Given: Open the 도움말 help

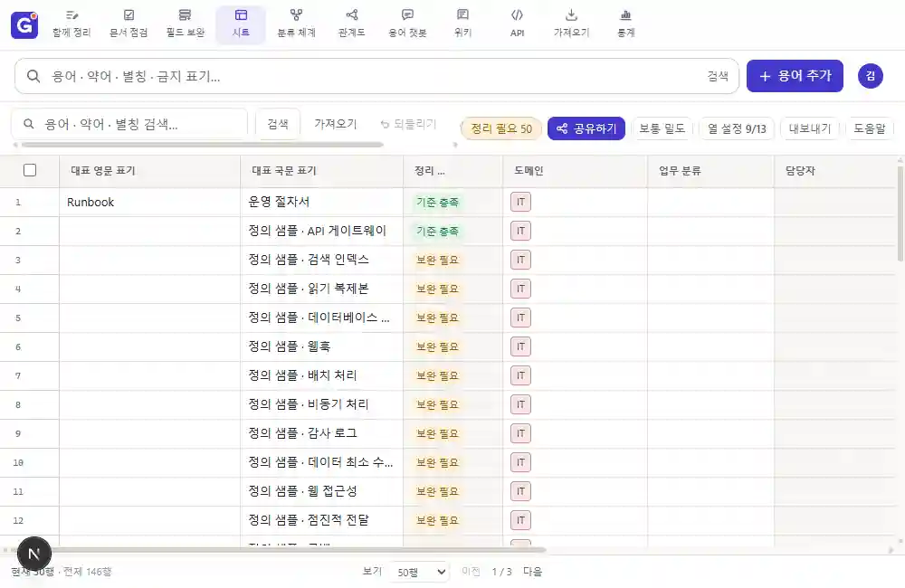Looking at the screenshot, I should (869, 128).
